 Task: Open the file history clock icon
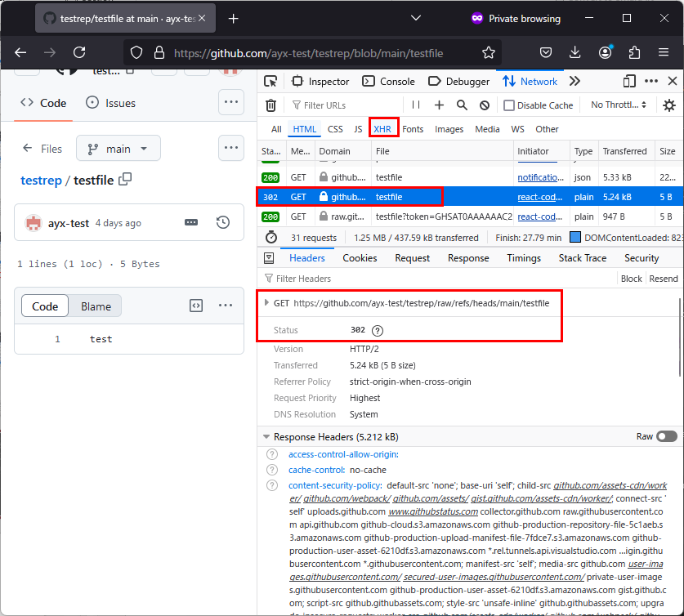(x=223, y=222)
